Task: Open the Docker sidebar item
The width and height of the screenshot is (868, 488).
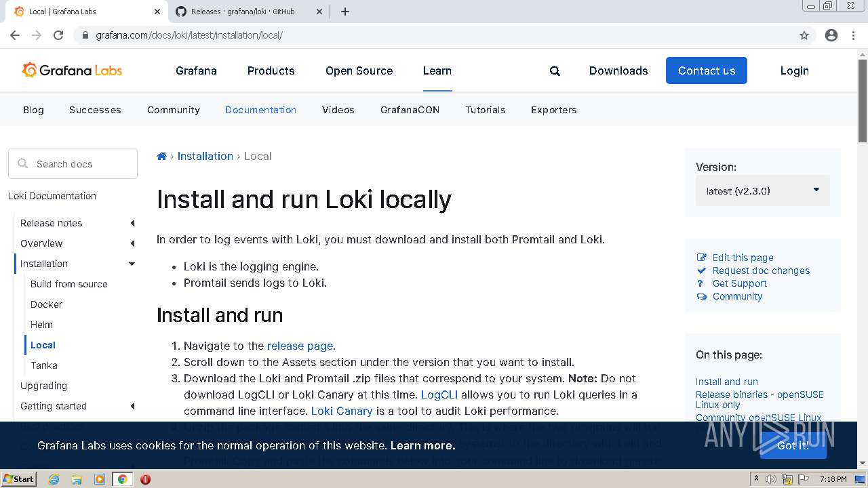Action: pyautogui.click(x=46, y=304)
